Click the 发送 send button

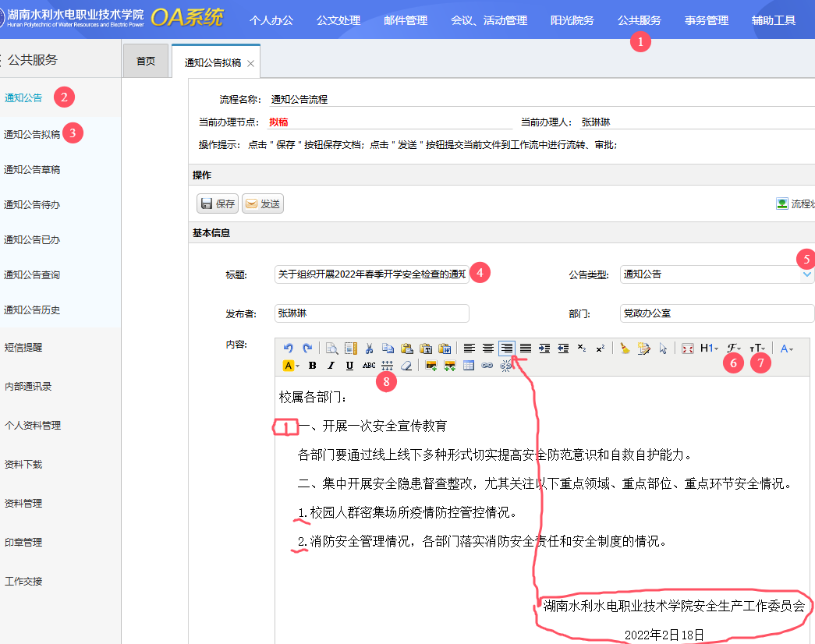tap(263, 203)
